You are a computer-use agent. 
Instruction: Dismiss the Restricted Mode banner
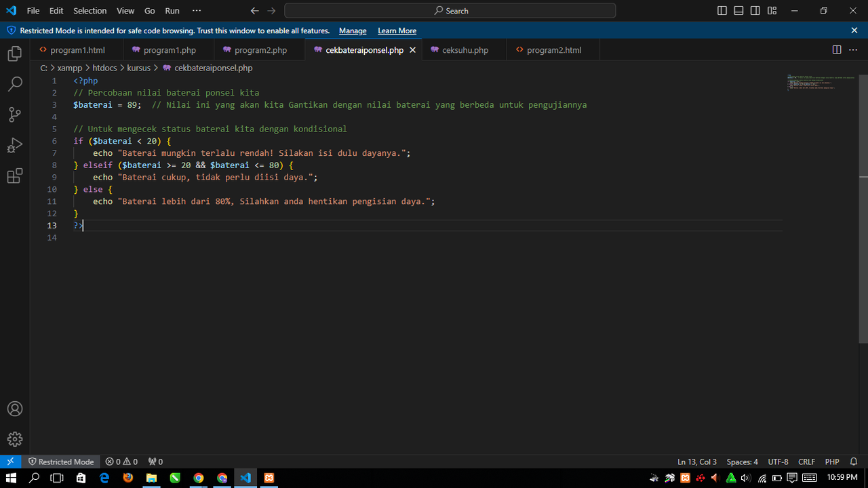click(x=854, y=30)
